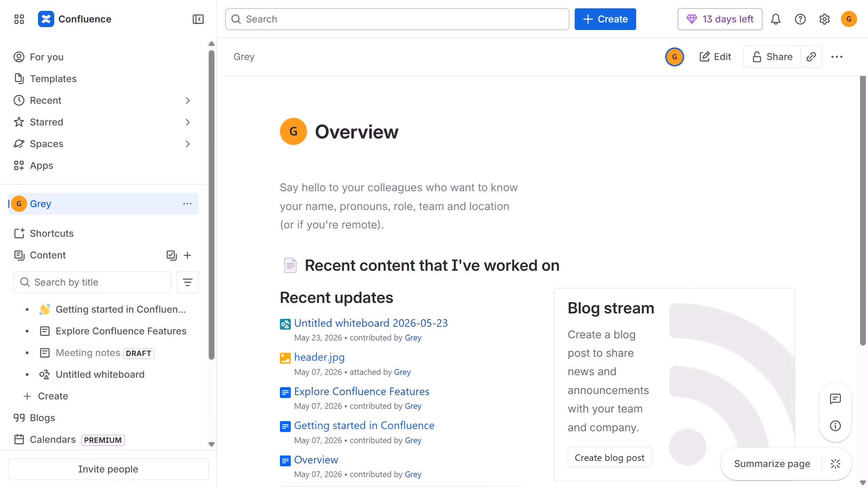
Task: Click the PREMIUM badge beside Calendars
Action: tap(103, 440)
